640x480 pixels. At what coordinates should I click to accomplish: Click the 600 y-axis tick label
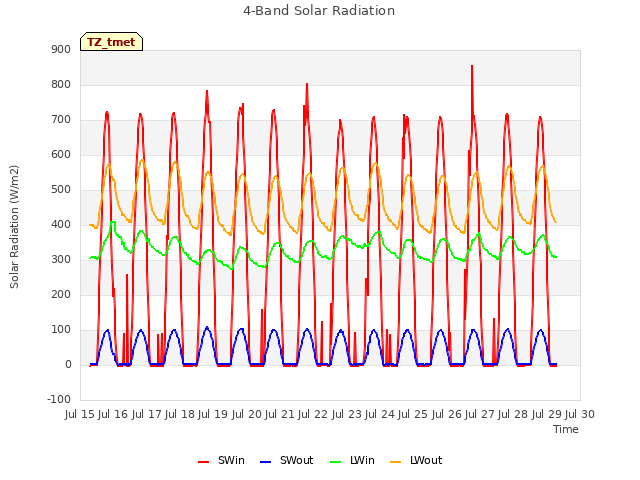tap(61, 154)
